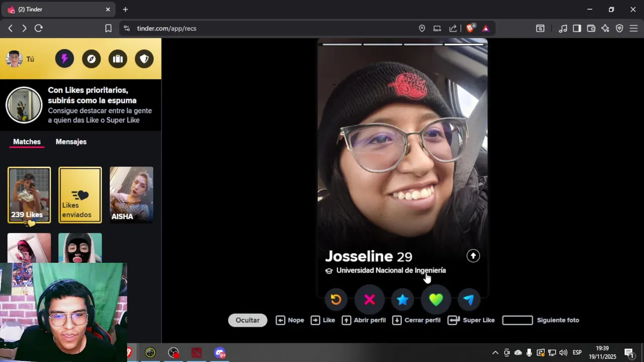Open Brave Rewards triangle icon

click(x=486, y=29)
